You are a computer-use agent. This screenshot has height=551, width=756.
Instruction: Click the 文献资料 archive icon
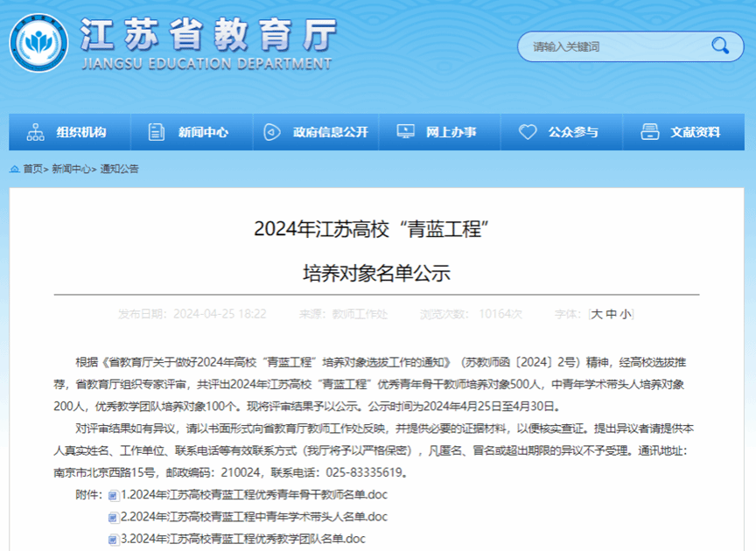tap(649, 132)
